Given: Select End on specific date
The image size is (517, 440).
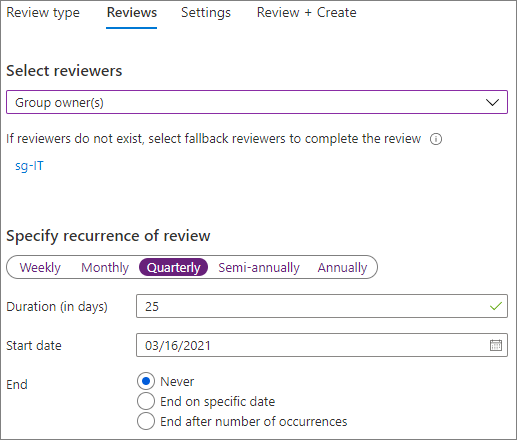Looking at the screenshot, I should pos(146,401).
